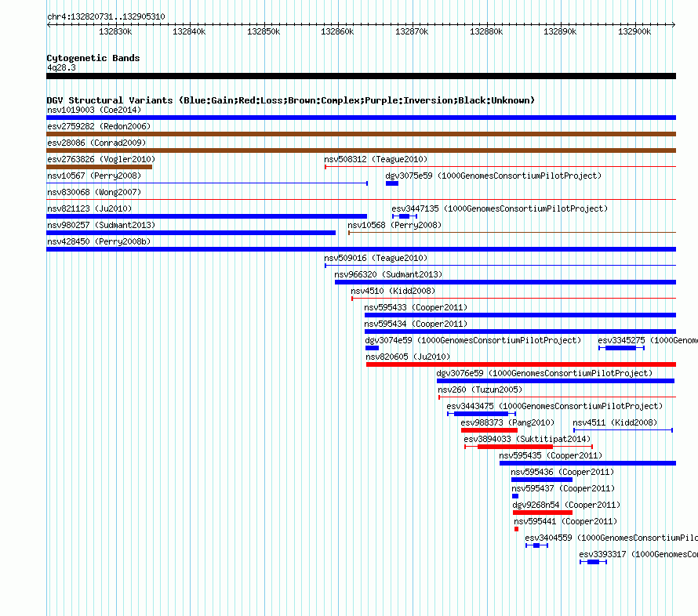698x616 pixels.
Task: Click the nsv10567 (Perry2008) label
Action: pos(94,176)
